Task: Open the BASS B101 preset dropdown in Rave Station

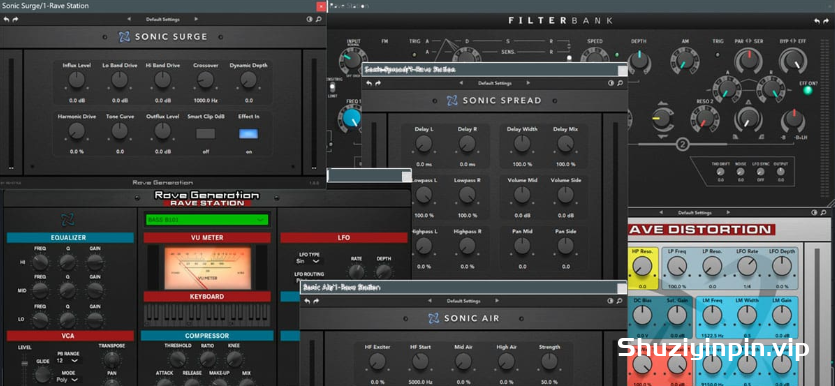Action: 207,219
